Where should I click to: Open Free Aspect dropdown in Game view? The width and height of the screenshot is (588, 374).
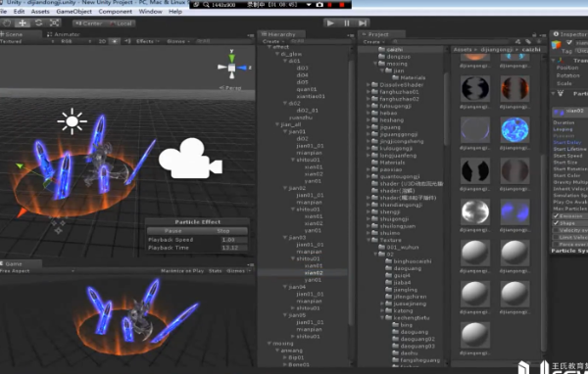tap(37, 270)
